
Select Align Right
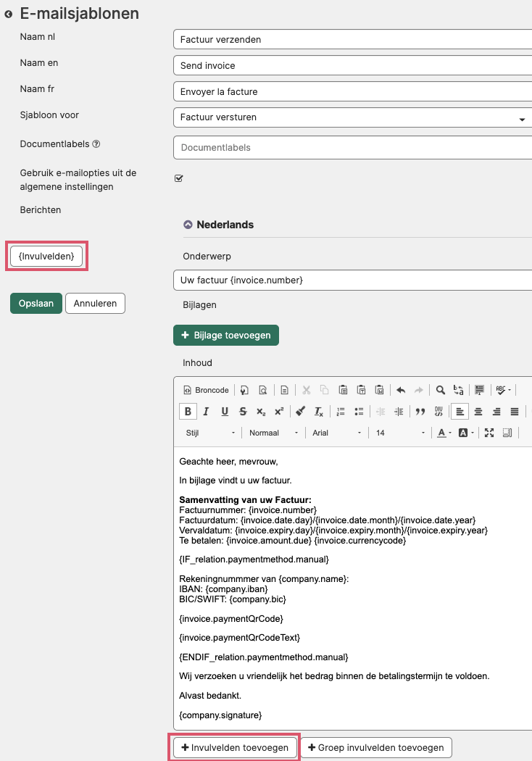(496, 412)
